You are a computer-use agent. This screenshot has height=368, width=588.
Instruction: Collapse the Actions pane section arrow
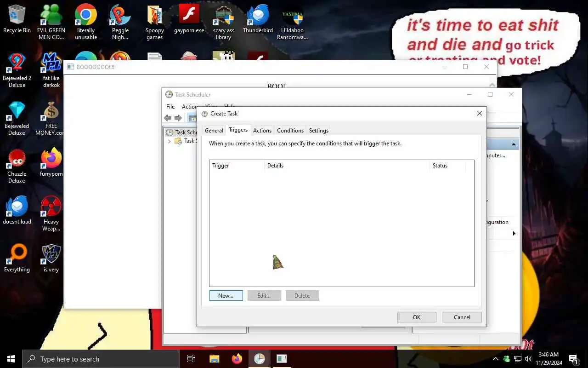pos(514,144)
